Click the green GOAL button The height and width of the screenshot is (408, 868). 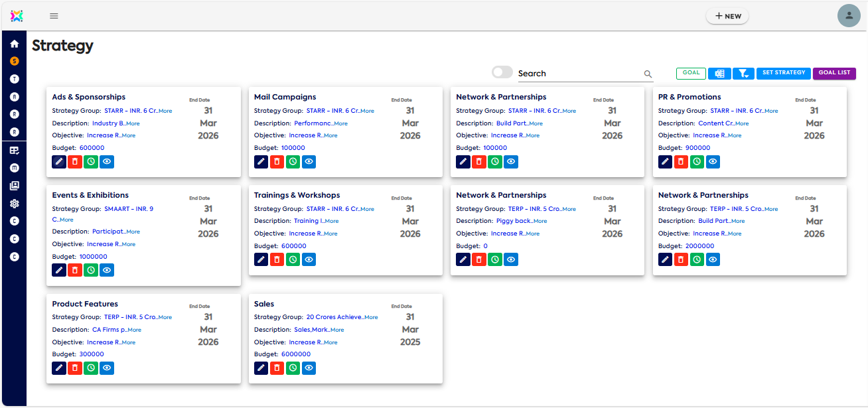pyautogui.click(x=691, y=73)
